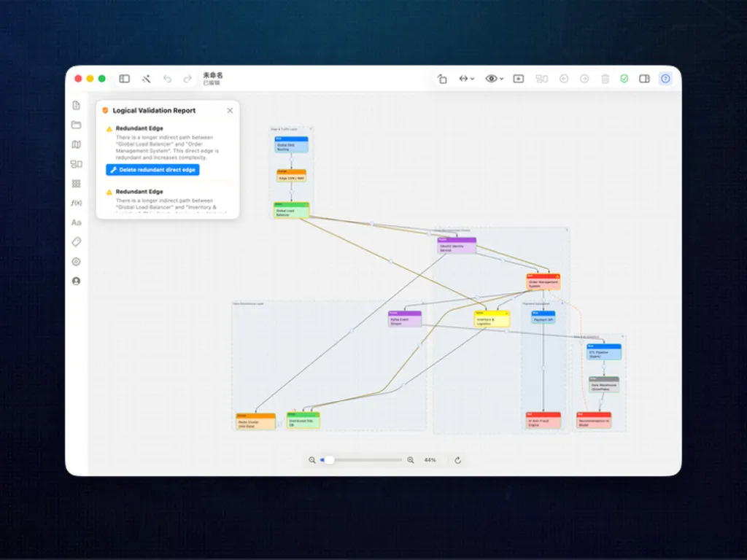The width and height of the screenshot is (747, 560).
Task: Click Delete redundant direct edge button
Action: [x=152, y=170]
